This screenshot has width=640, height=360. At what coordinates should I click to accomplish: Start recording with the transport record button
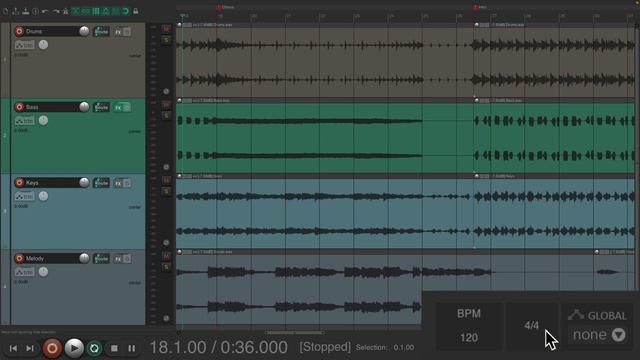[52, 348]
